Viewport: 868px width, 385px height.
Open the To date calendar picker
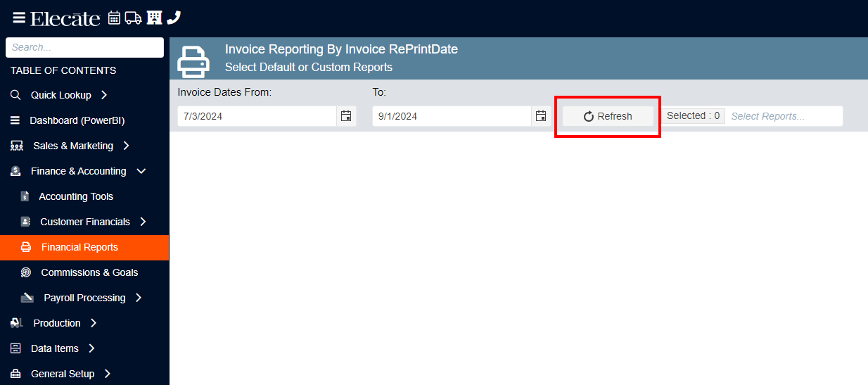coord(541,116)
